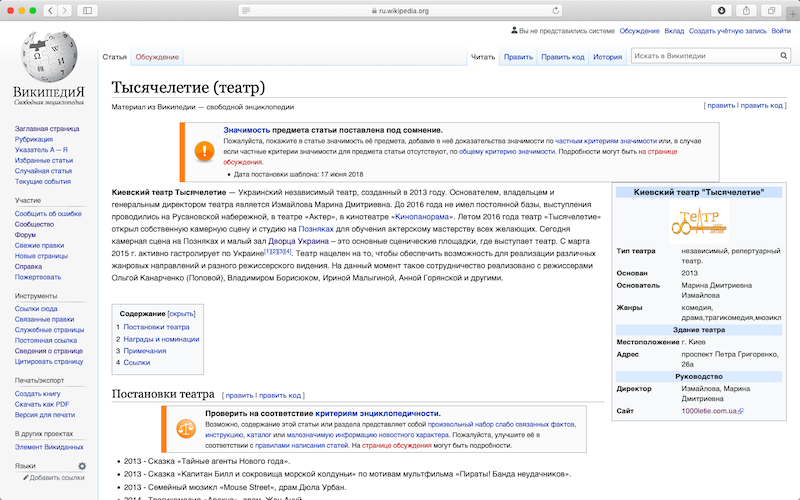Click the theater logo in infobox
This screenshot has height=500, width=800.
click(x=698, y=221)
